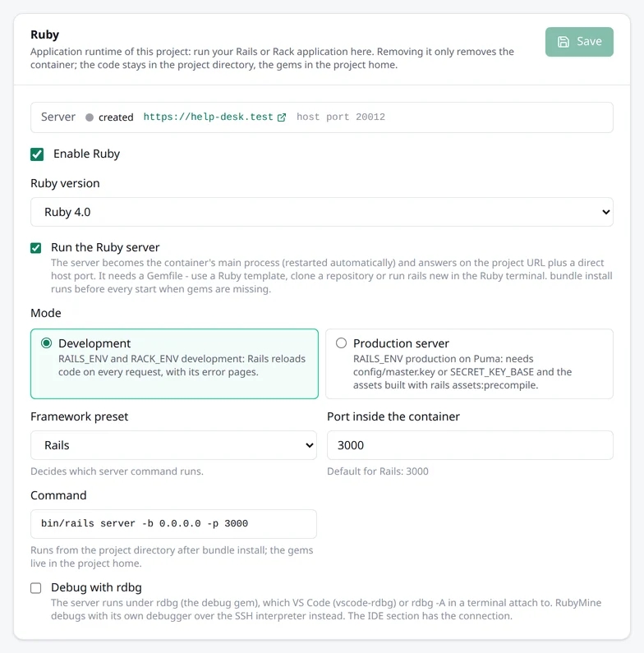Click the 'Debug with rdbg' label text
The width and height of the screenshot is (644, 653).
pyautogui.click(x=96, y=587)
